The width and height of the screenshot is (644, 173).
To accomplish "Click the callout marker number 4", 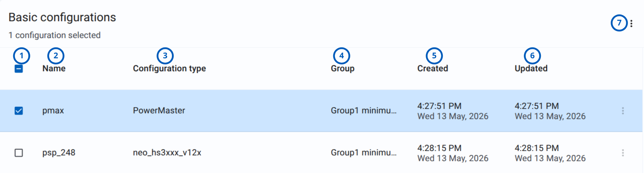I will click(341, 56).
